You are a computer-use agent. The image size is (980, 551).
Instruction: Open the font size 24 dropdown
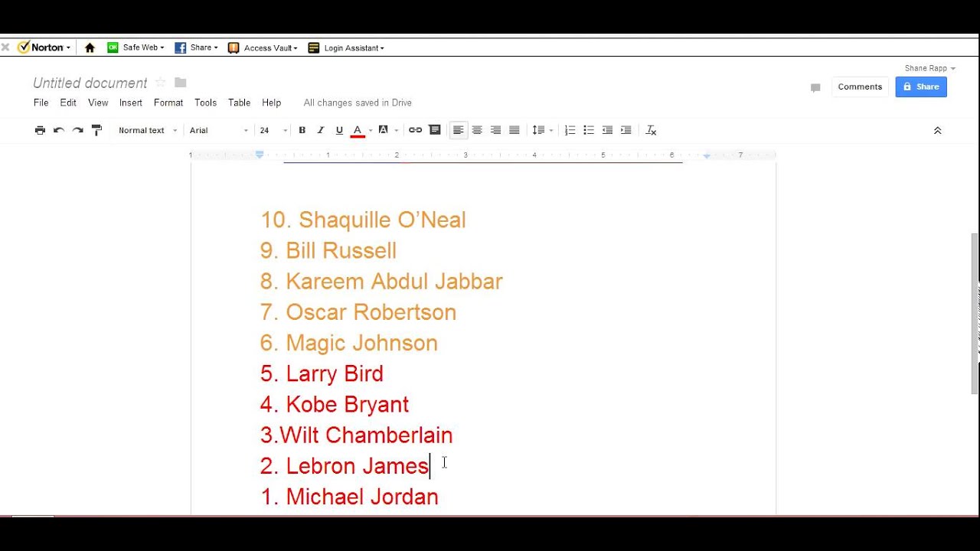(x=273, y=130)
